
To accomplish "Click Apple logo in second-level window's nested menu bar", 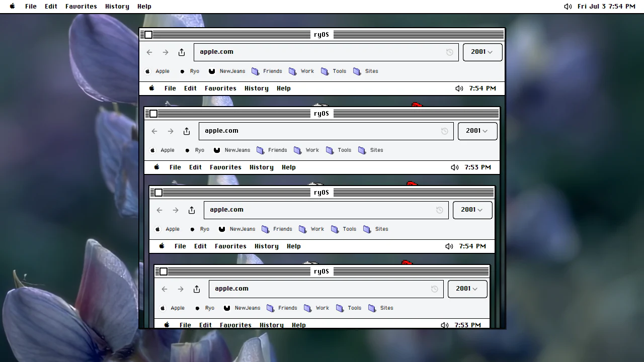I will [157, 167].
